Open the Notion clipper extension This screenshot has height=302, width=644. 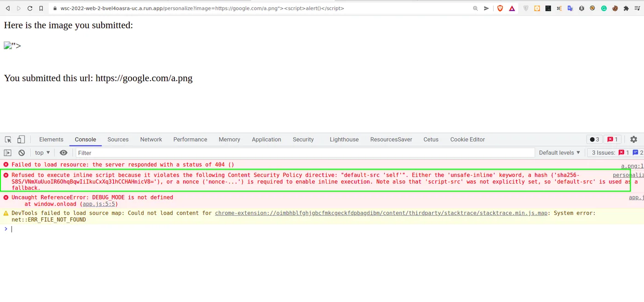[x=559, y=8]
